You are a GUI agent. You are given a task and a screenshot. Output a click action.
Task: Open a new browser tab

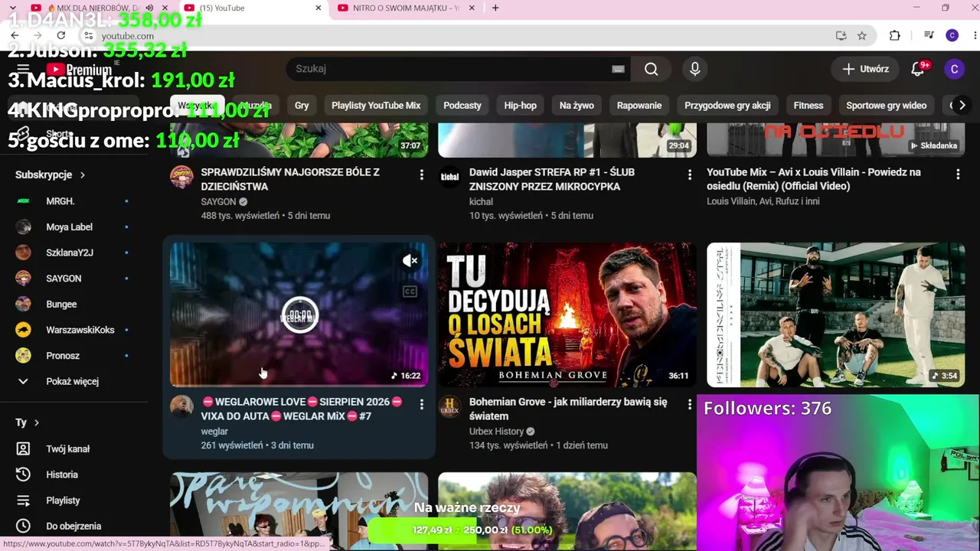pyautogui.click(x=495, y=8)
